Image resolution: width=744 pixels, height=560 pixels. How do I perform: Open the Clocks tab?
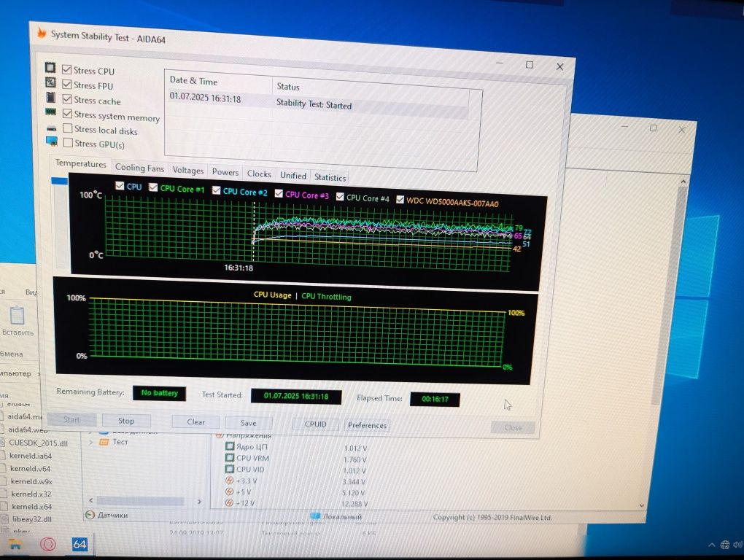[x=259, y=174]
